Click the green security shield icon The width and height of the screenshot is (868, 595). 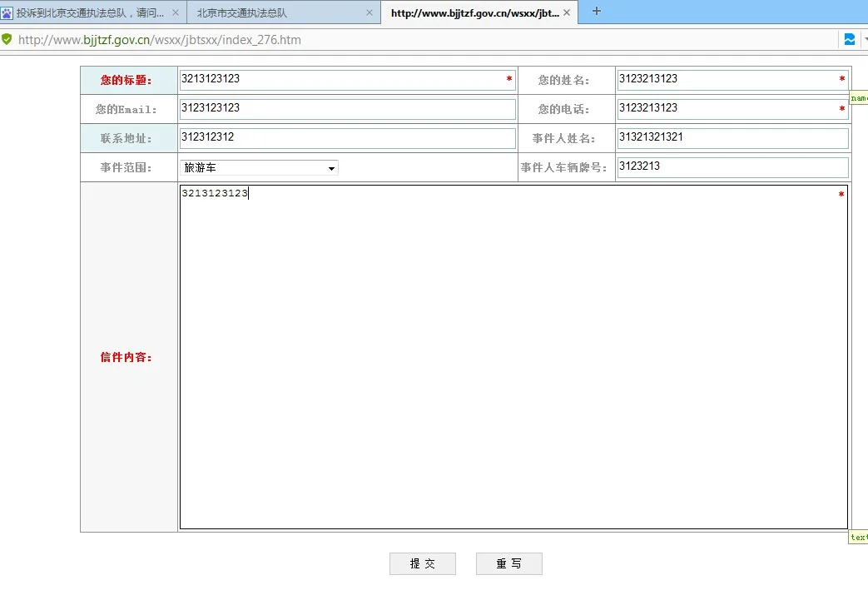(7, 39)
